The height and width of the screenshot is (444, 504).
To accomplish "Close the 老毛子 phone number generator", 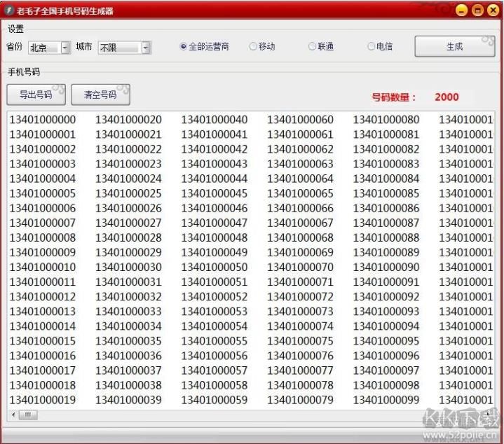I will (x=493, y=11).
